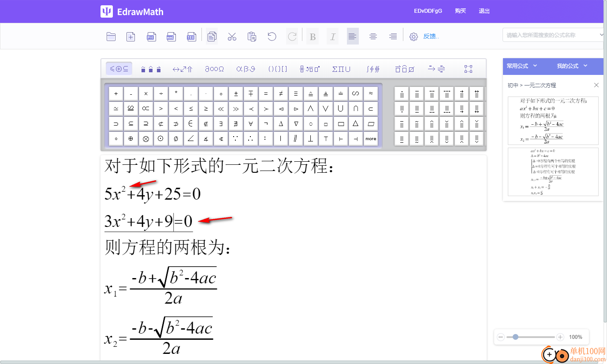Export formula as TeX file
Screen dimensions: 607x364
click(191, 37)
